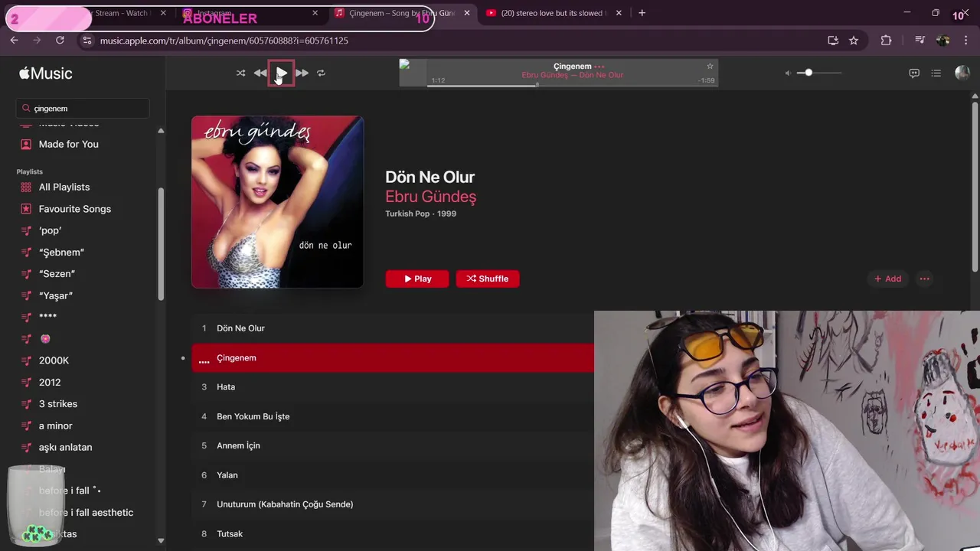This screenshot has width=980, height=551.
Task: Open the media control icon in toolbar
Action: (x=920, y=41)
